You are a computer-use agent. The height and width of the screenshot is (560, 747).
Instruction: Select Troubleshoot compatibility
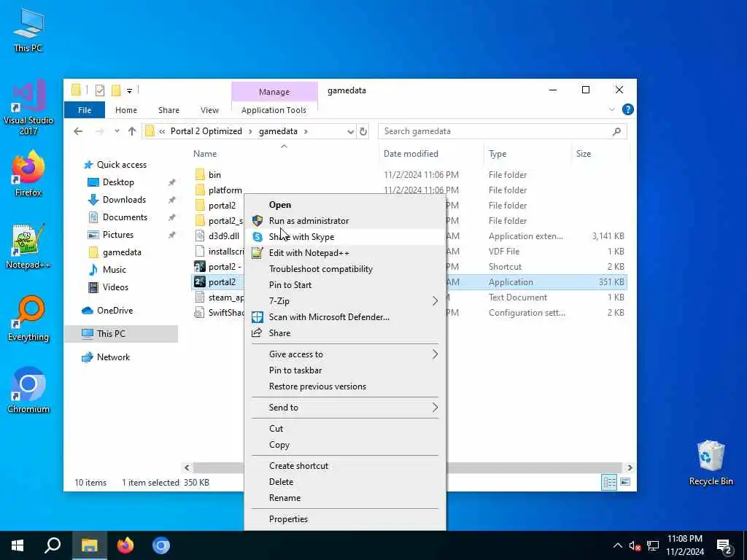click(x=345, y=269)
